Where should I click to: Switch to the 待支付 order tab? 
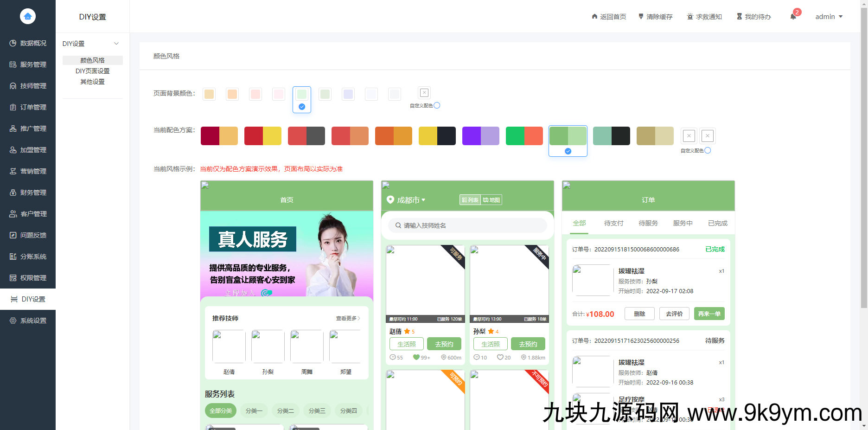pos(613,223)
